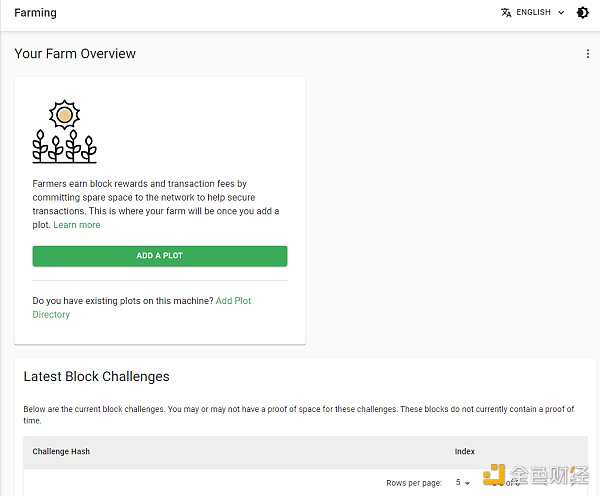Click the Index column header
600x496 pixels.
pyautogui.click(x=464, y=452)
